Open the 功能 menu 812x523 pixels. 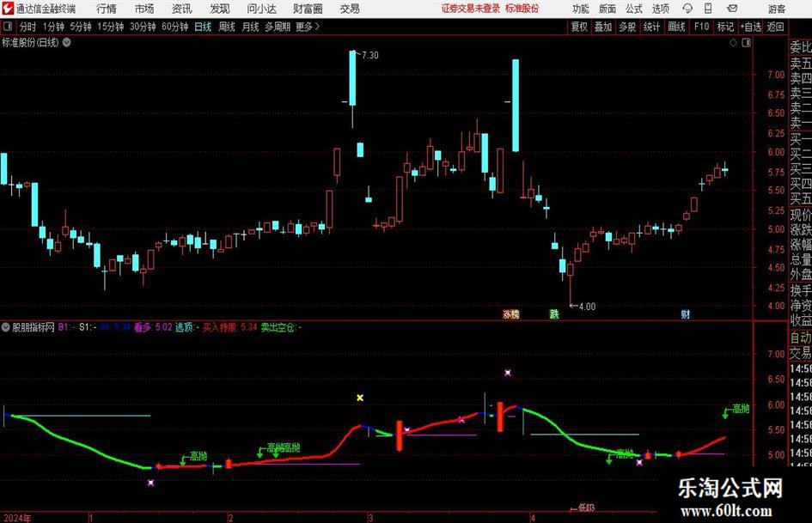(x=581, y=9)
